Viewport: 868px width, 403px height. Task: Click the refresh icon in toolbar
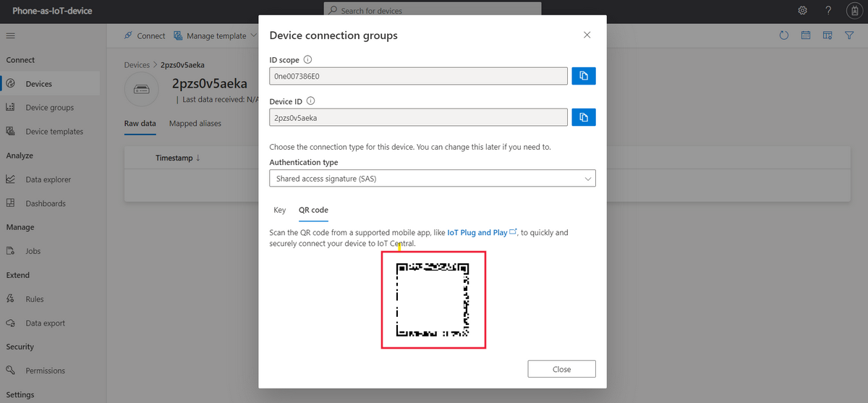(784, 35)
